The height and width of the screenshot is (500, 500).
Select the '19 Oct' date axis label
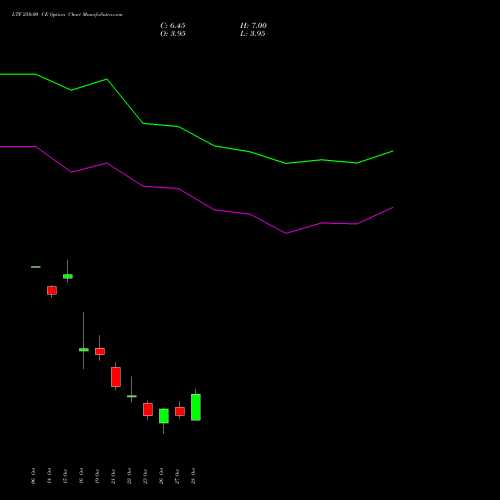point(97,476)
